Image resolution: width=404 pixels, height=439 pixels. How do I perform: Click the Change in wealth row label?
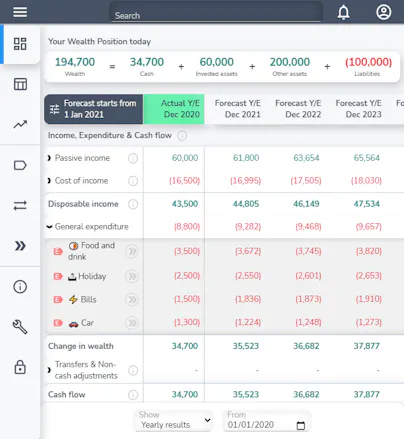tap(81, 346)
